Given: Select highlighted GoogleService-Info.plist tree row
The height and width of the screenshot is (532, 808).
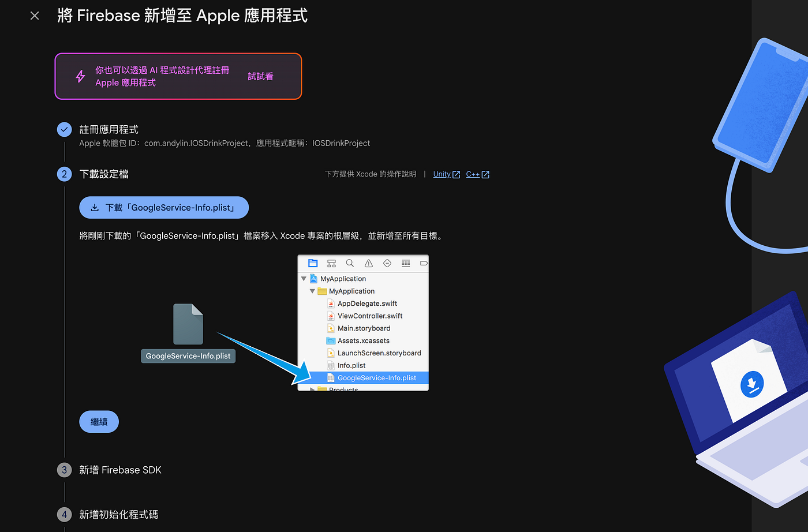Looking at the screenshot, I should (363, 378).
